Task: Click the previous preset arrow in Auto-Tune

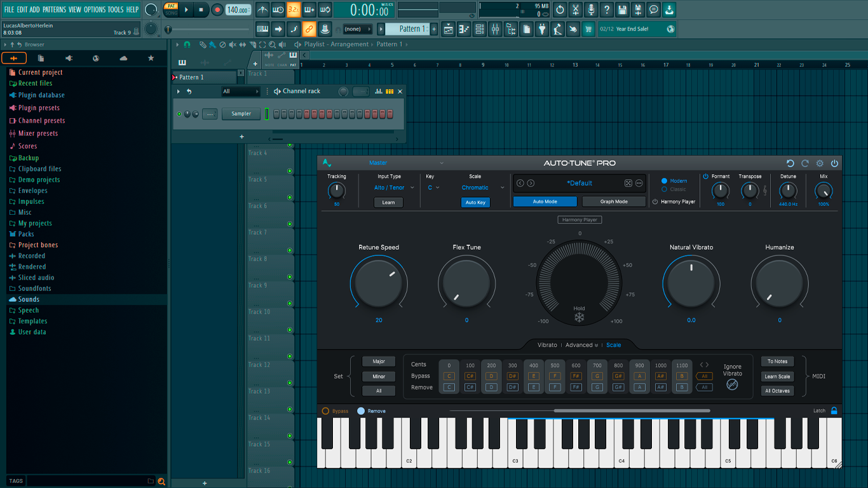Action: (x=520, y=183)
